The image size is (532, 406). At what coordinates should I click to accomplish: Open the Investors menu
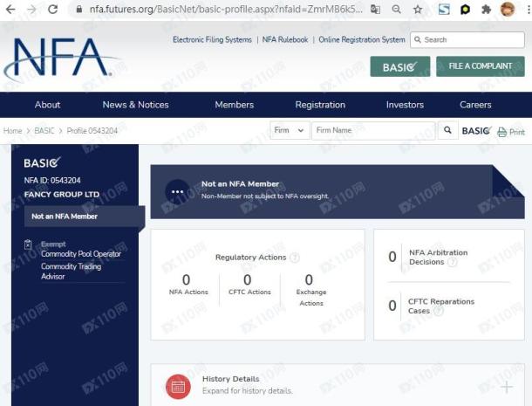coord(405,105)
